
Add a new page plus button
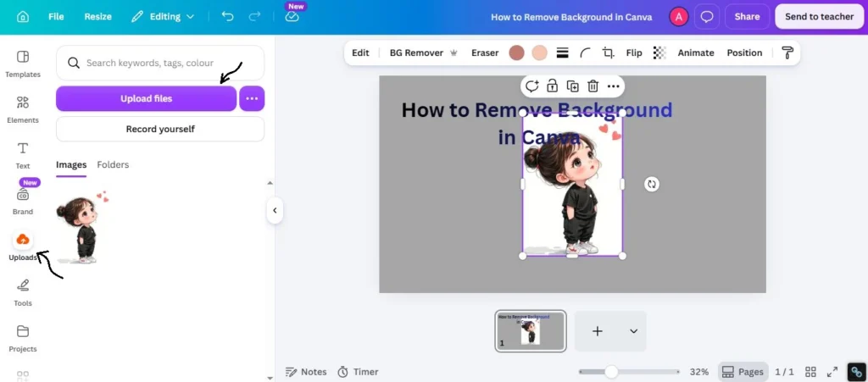[x=598, y=331]
